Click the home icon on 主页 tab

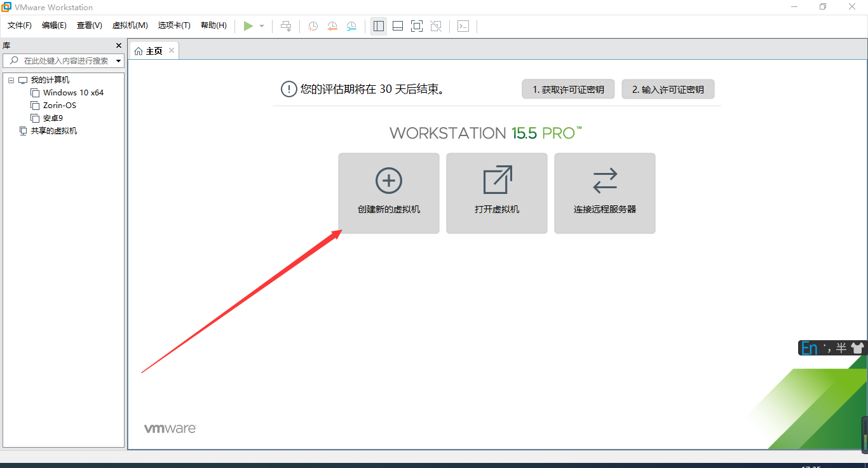(139, 51)
